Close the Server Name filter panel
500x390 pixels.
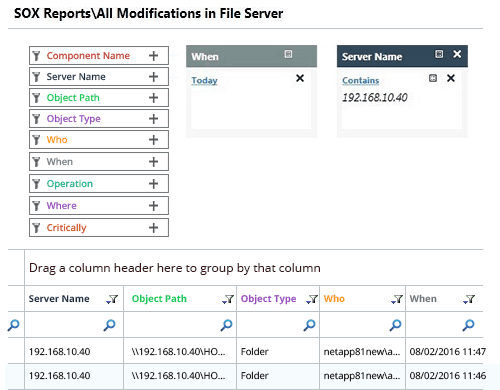pyautogui.click(x=457, y=54)
